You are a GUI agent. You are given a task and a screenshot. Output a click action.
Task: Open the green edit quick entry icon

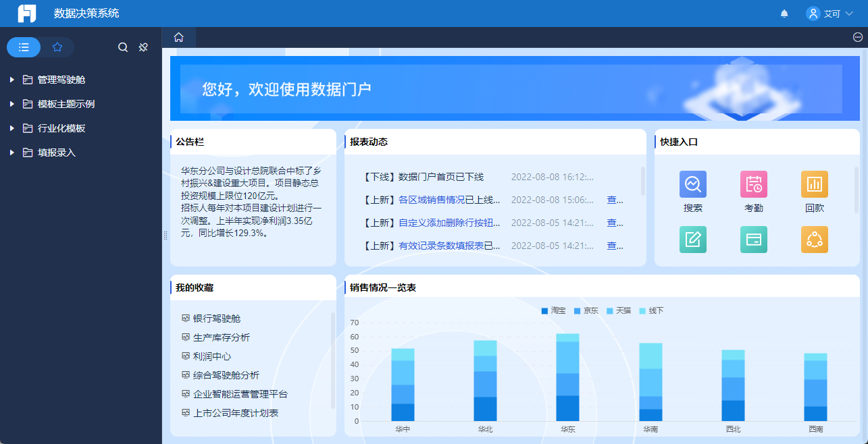click(x=693, y=240)
